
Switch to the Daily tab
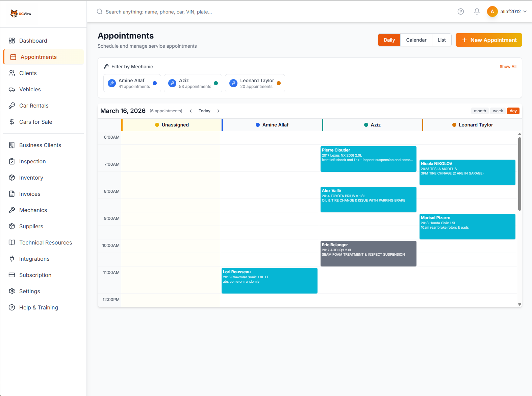coord(389,40)
